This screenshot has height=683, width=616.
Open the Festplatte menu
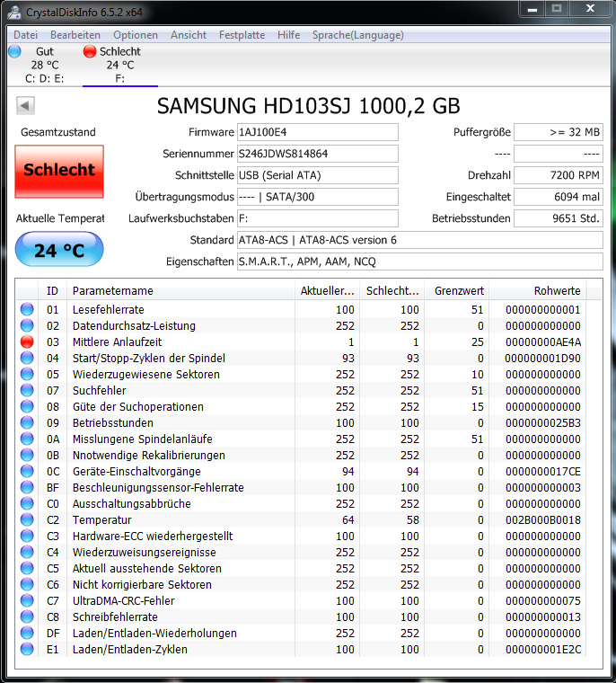click(x=242, y=35)
